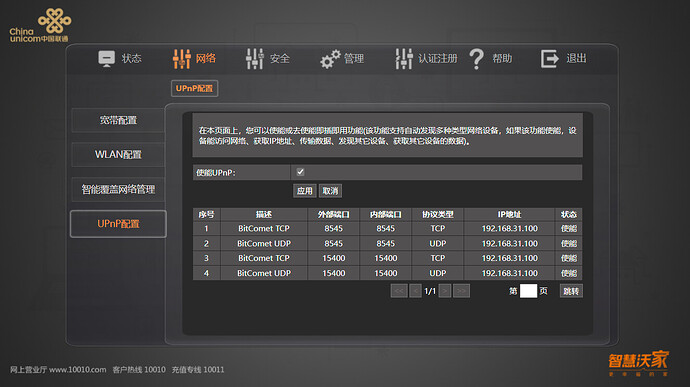This screenshot has width=690, height=387.
Task: Click the monitor icon for 状态
Action: tap(106, 59)
